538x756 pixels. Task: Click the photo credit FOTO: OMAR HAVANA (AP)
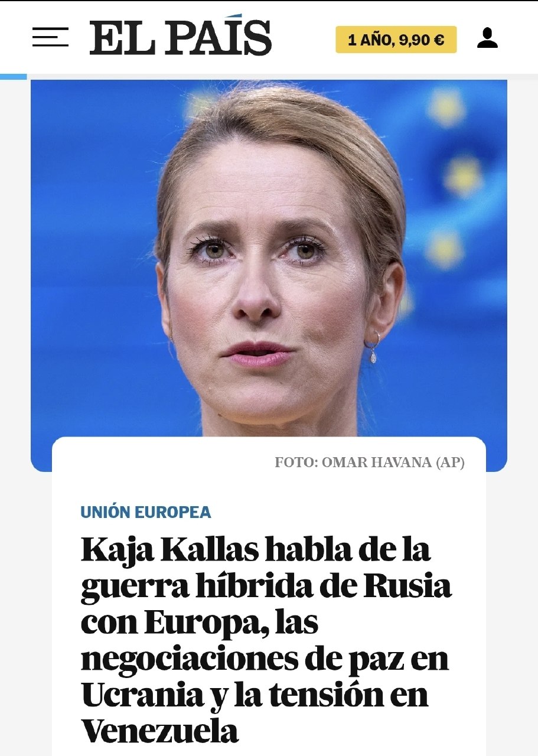coord(370,462)
